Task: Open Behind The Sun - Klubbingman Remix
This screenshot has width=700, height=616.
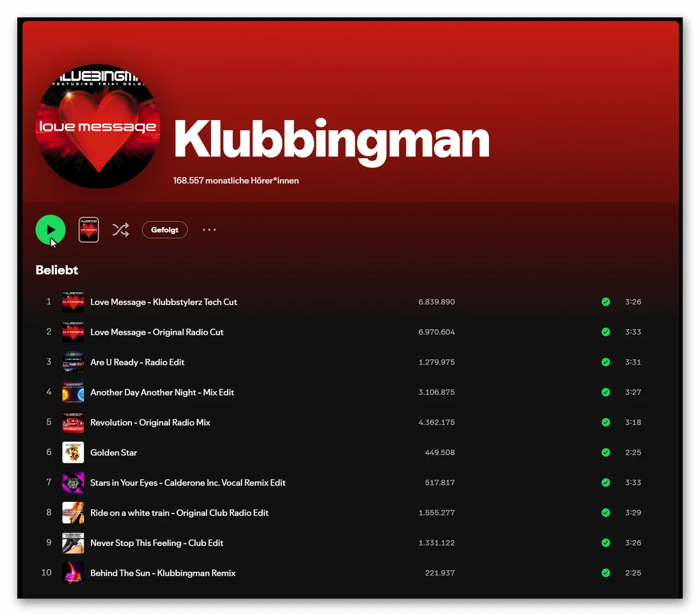Action: click(x=163, y=572)
